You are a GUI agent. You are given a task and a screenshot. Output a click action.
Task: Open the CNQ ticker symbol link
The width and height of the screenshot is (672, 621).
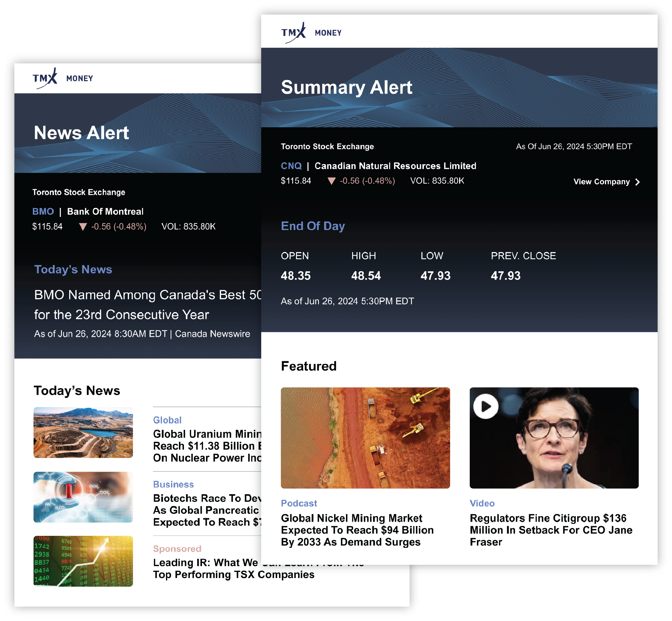pyautogui.click(x=291, y=166)
